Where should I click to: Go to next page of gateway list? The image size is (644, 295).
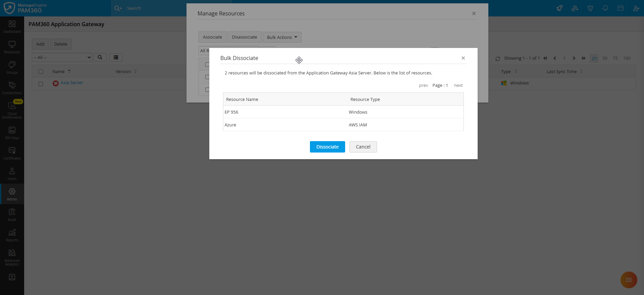point(574,58)
